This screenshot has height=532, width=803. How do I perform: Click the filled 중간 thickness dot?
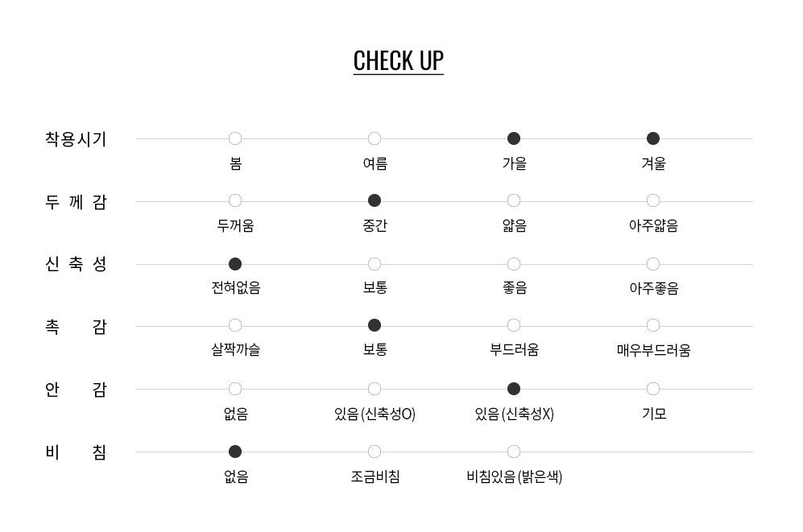[375, 200]
